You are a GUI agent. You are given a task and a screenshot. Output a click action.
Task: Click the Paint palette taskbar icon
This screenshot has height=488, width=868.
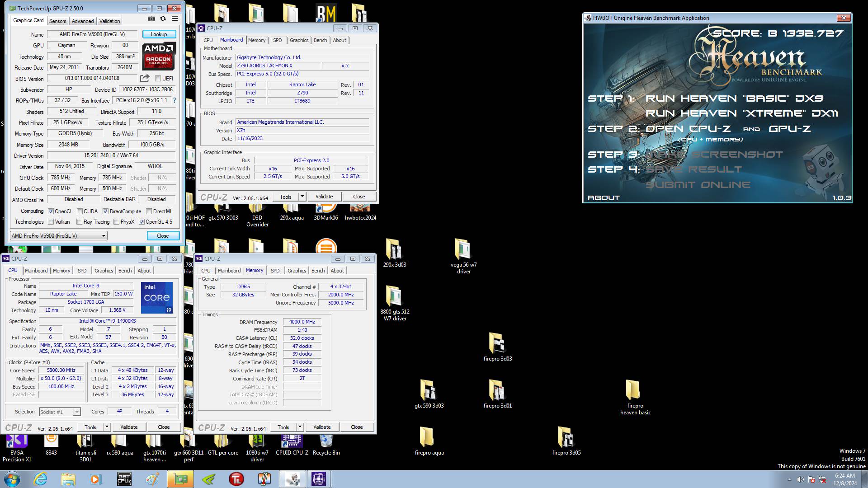coord(152,479)
